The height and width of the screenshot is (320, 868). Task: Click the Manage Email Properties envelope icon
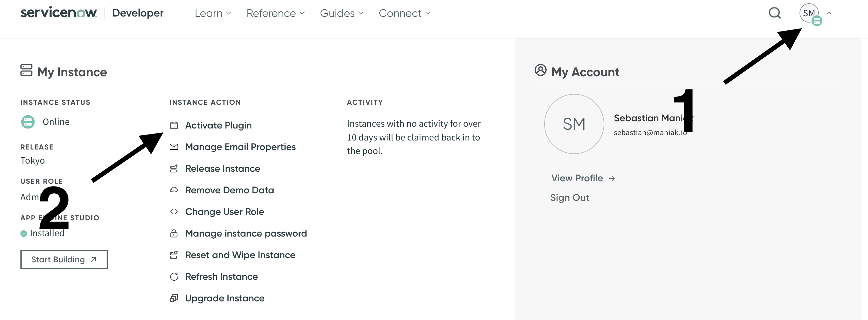(174, 147)
